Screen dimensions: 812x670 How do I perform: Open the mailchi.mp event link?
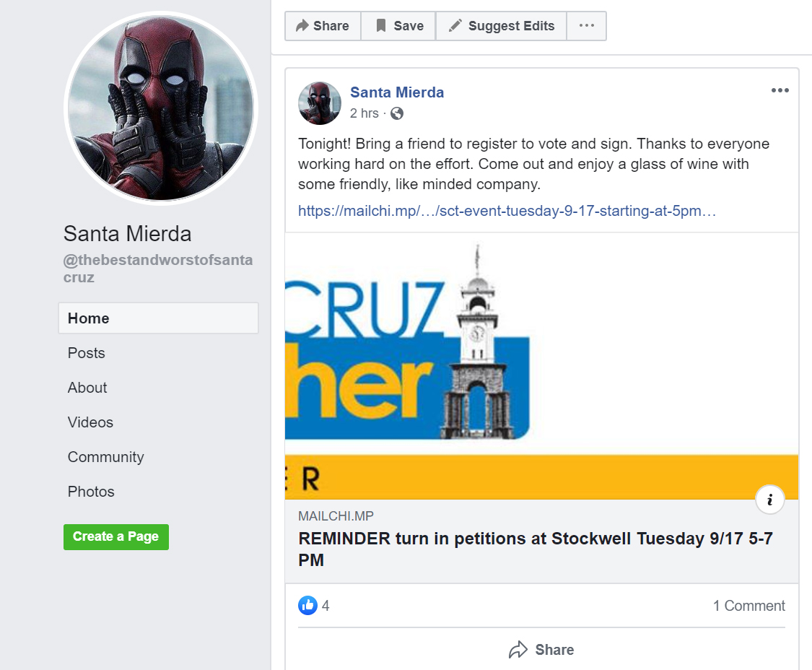[507, 211]
